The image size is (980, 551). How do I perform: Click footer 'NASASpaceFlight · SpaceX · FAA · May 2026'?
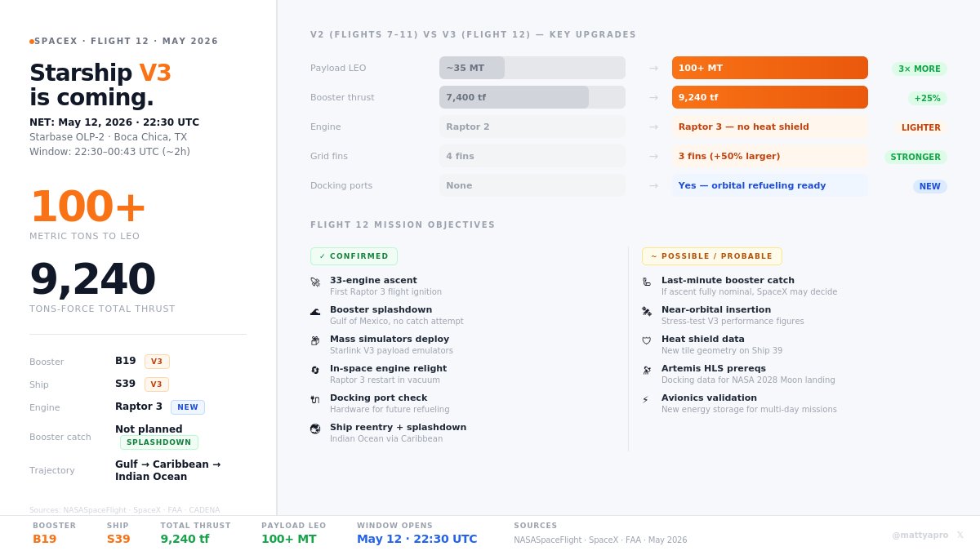coord(600,540)
